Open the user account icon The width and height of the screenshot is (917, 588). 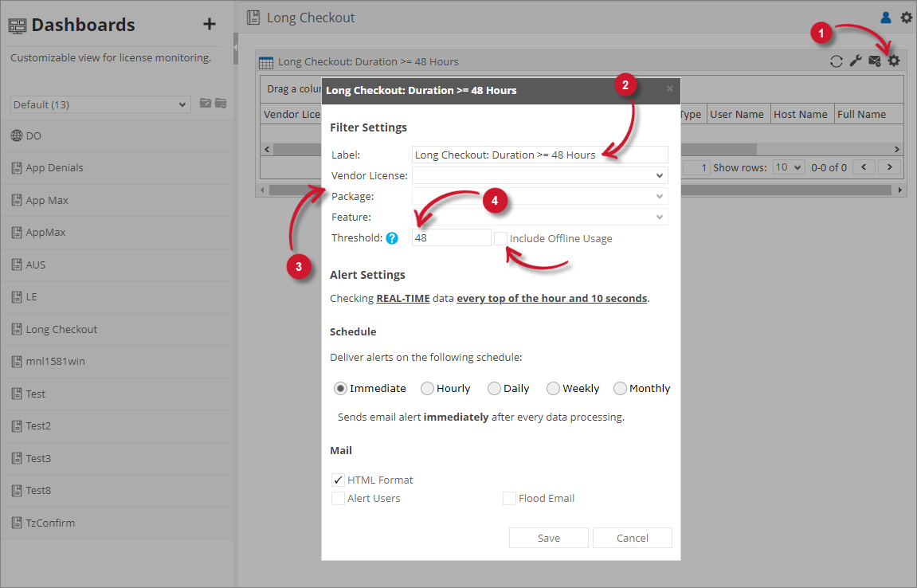[x=885, y=18]
